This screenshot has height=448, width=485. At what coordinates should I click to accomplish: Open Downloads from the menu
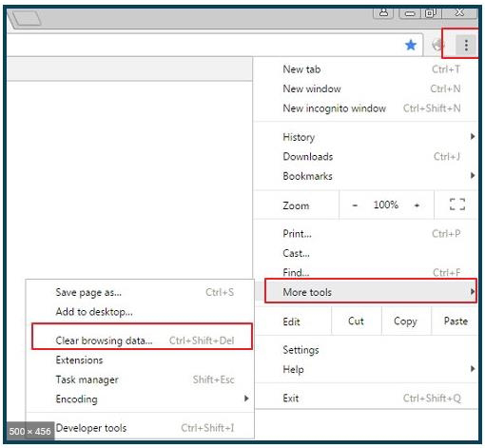coord(366,157)
